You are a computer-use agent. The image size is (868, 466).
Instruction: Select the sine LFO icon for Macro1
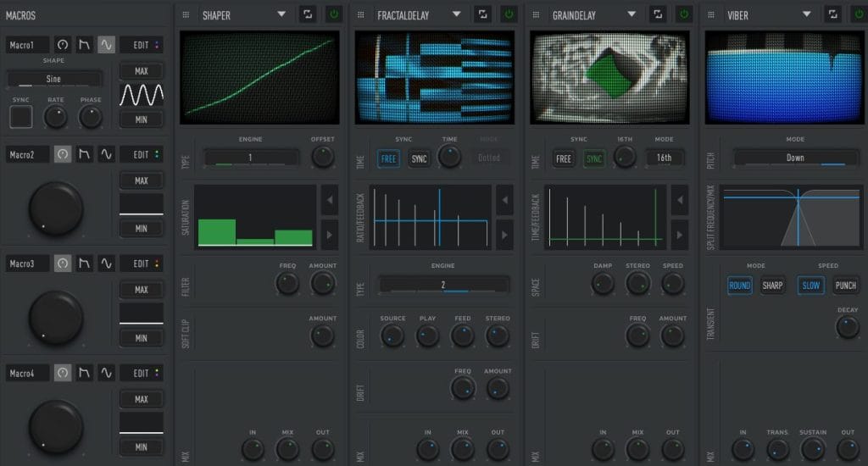106,45
